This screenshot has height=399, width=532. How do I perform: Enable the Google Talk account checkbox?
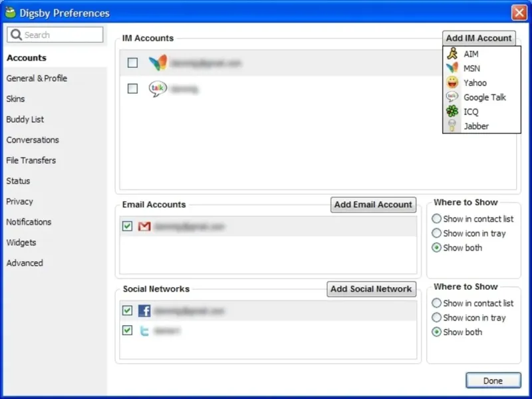coord(132,88)
